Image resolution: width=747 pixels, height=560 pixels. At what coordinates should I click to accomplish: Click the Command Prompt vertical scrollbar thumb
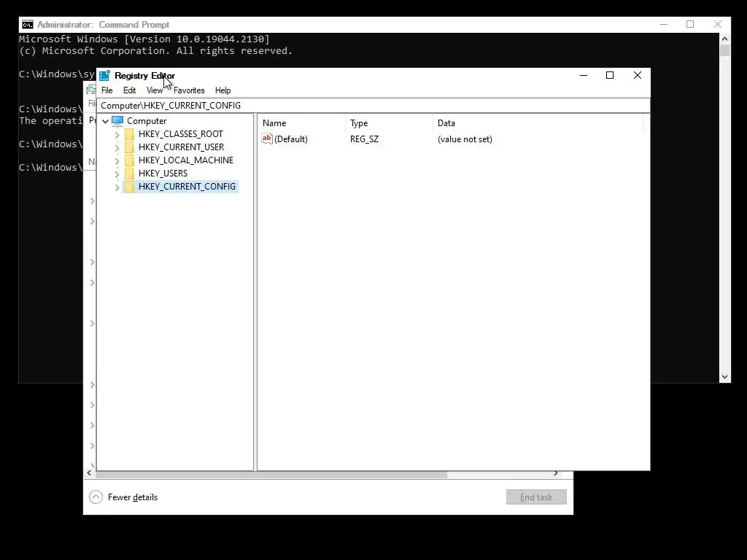point(724,50)
